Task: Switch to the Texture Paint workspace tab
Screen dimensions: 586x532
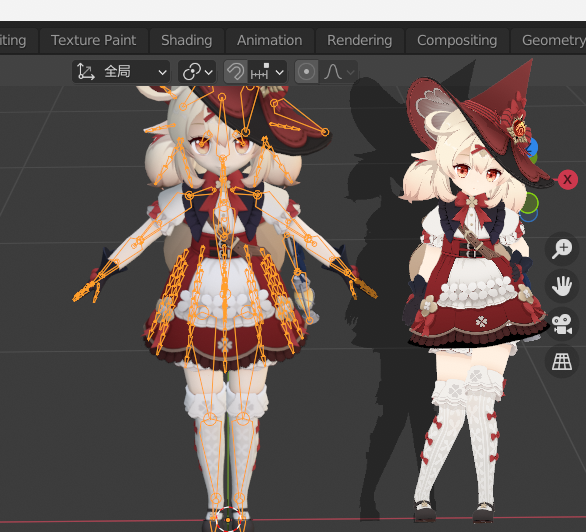Action: [93, 40]
